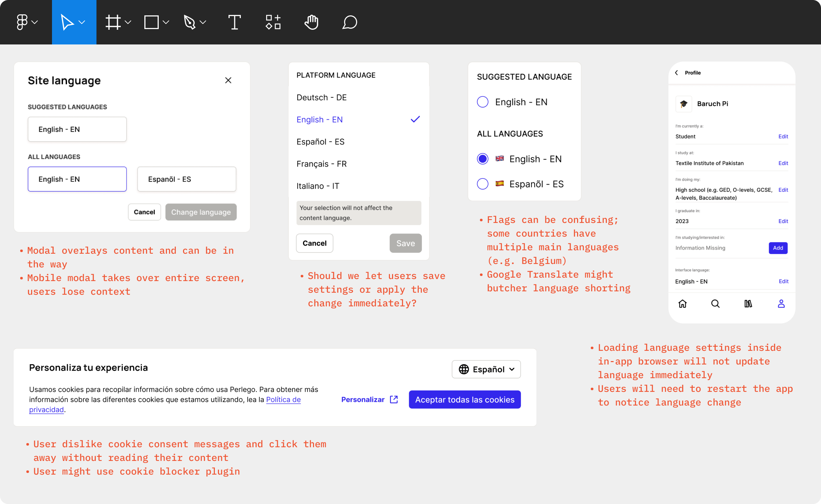Click the blue Add button in profile
This screenshot has width=821, height=504.
click(x=778, y=248)
